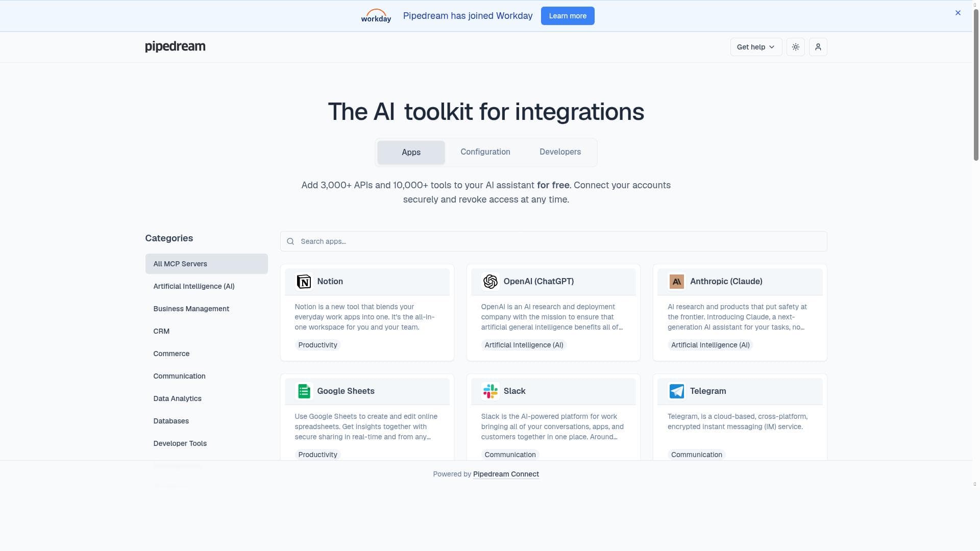Toggle the light/dark theme sun icon
Viewport: 980px width, 551px height.
(x=796, y=47)
